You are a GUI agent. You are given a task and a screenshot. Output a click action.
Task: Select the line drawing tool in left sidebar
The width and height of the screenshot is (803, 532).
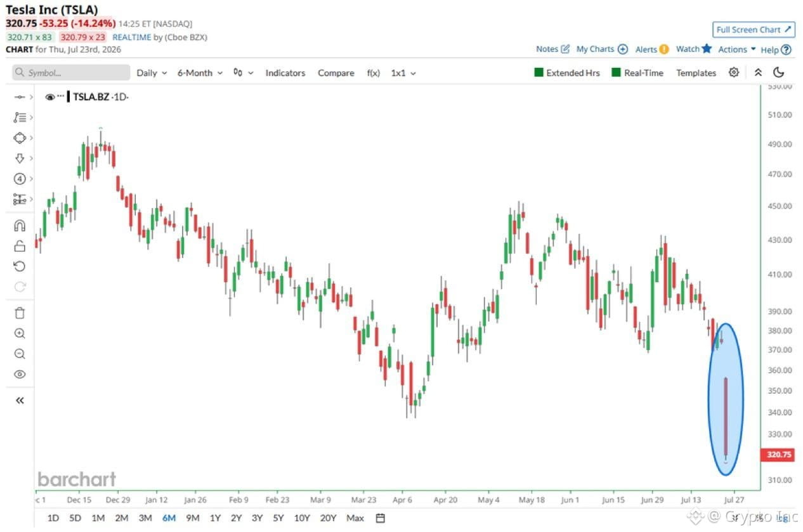pyautogui.click(x=19, y=97)
